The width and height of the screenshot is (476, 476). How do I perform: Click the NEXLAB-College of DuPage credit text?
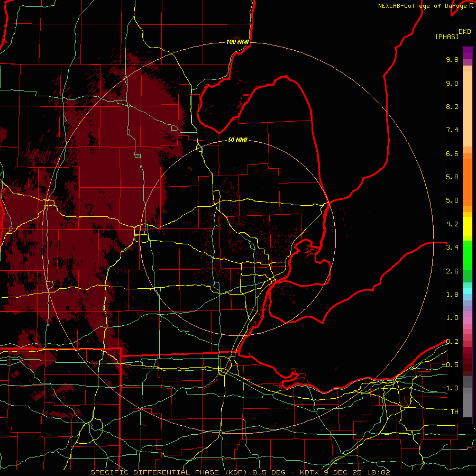coord(424,6)
